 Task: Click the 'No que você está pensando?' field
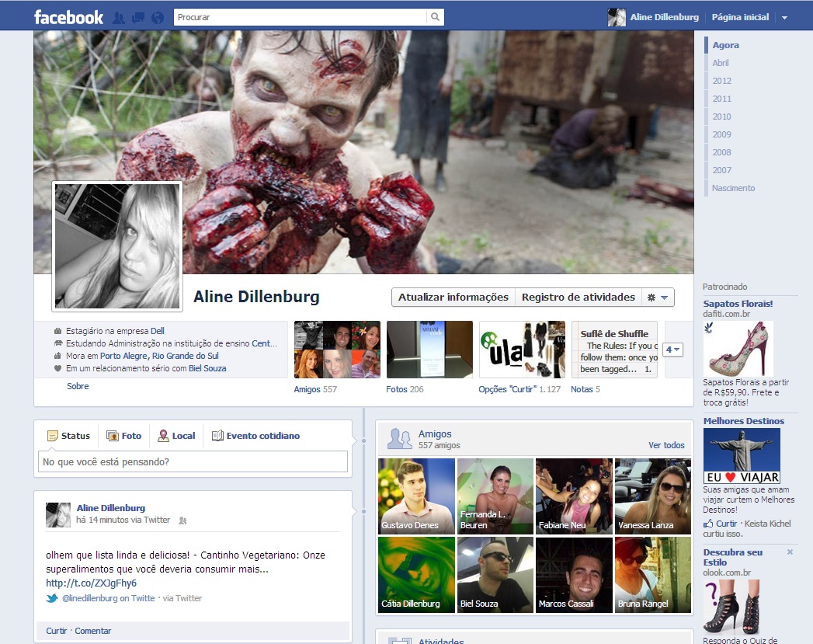[193, 461]
